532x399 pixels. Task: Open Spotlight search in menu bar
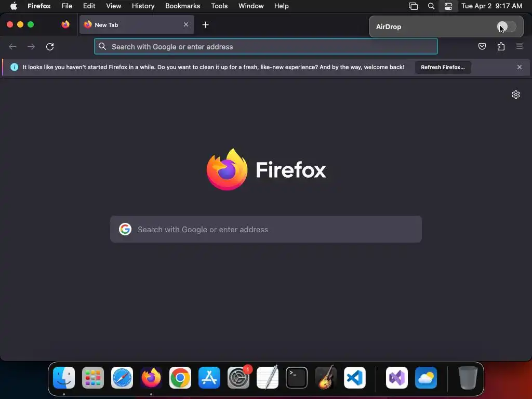pos(431,6)
